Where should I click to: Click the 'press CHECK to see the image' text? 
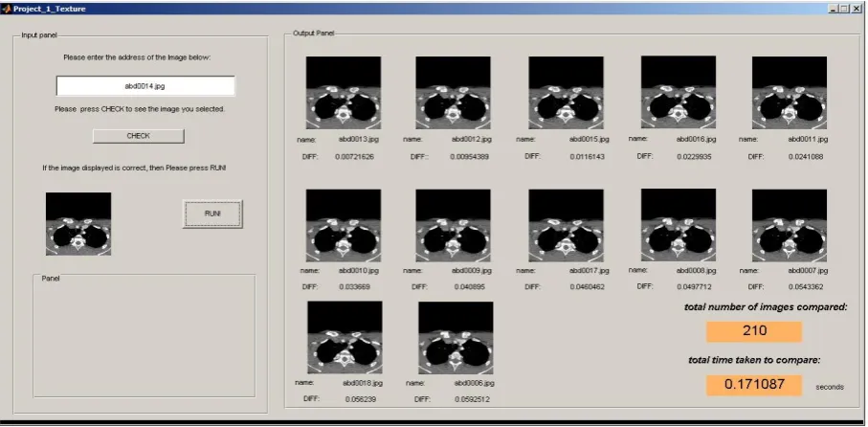[x=140, y=109]
